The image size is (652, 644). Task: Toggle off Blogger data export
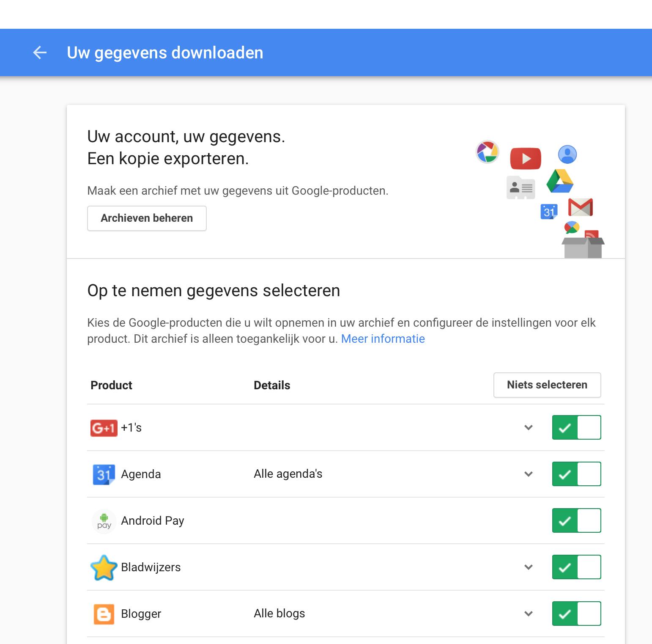click(x=576, y=614)
